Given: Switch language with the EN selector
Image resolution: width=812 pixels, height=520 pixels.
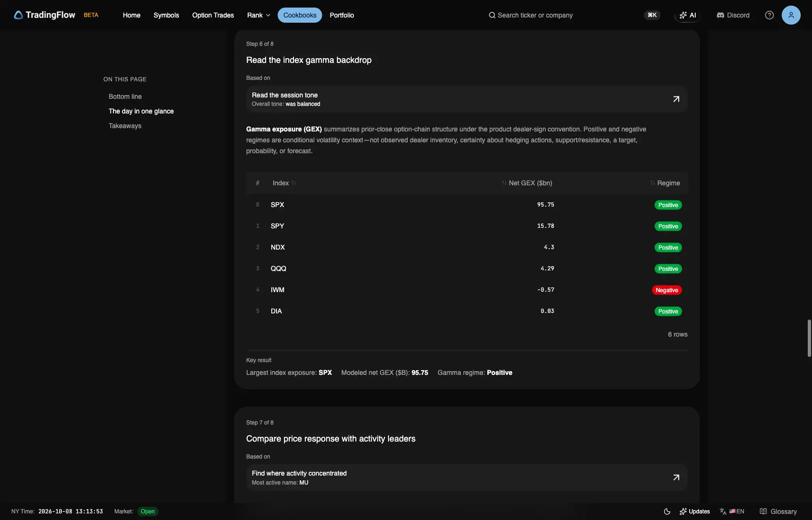Looking at the screenshot, I should [736, 511].
